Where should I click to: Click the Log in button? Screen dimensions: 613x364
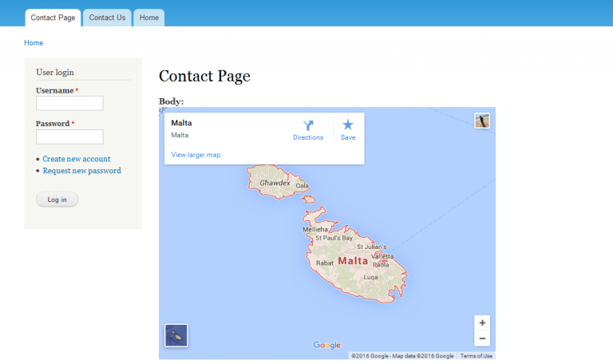click(x=57, y=200)
